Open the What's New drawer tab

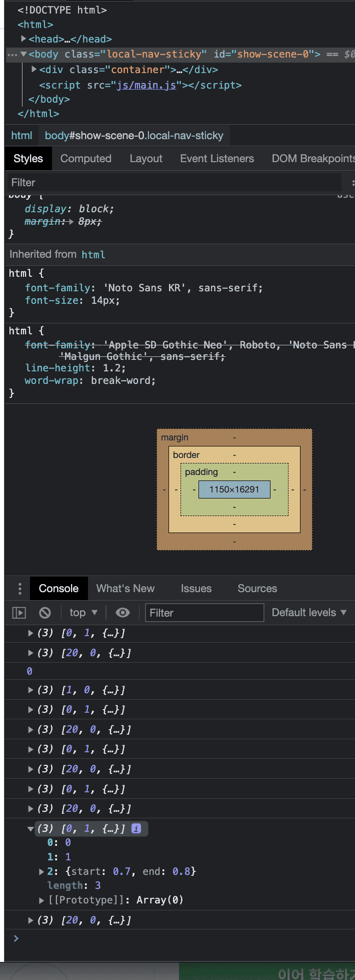point(125,589)
